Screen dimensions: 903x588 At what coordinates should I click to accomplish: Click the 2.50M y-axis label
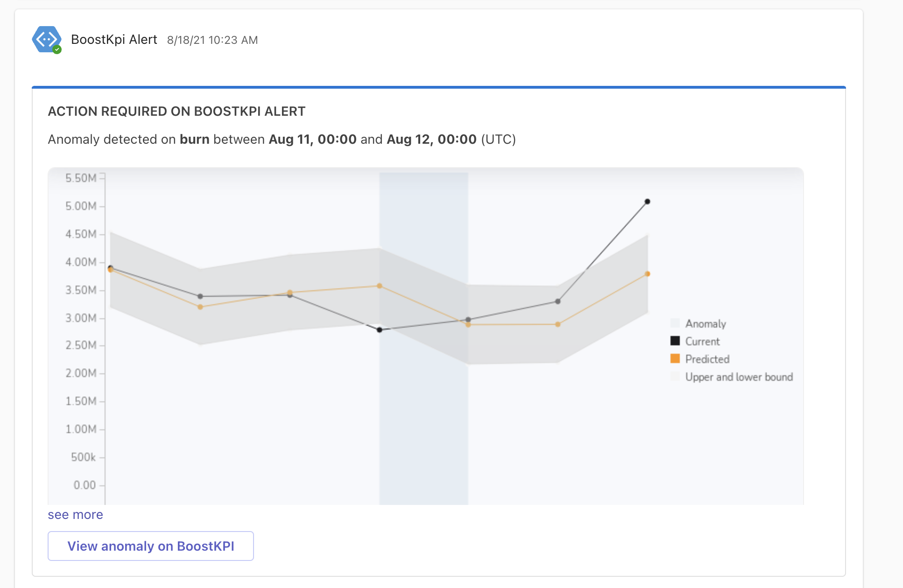(x=81, y=345)
